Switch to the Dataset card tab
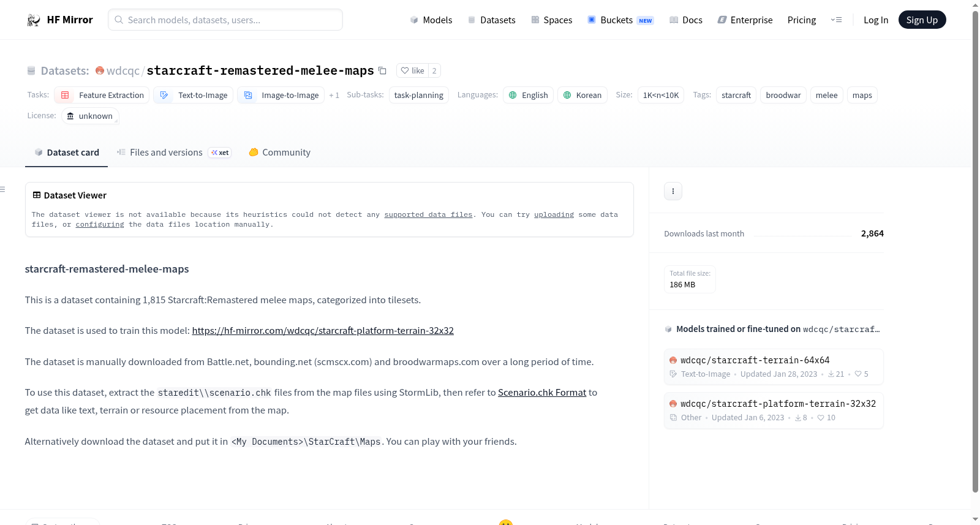Screen dimensions: 980x525 coord(67,153)
